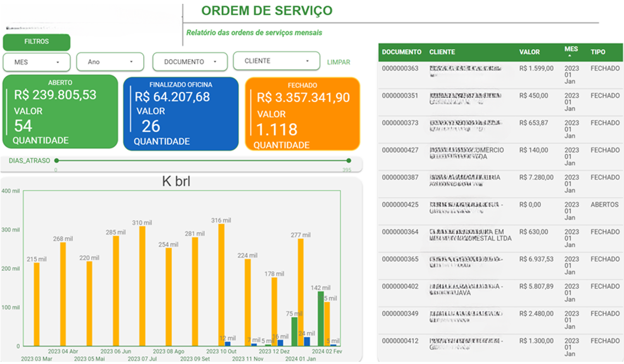624x364 pixels.
Task: Click the FILTROS button
Action: coord(37,42)
